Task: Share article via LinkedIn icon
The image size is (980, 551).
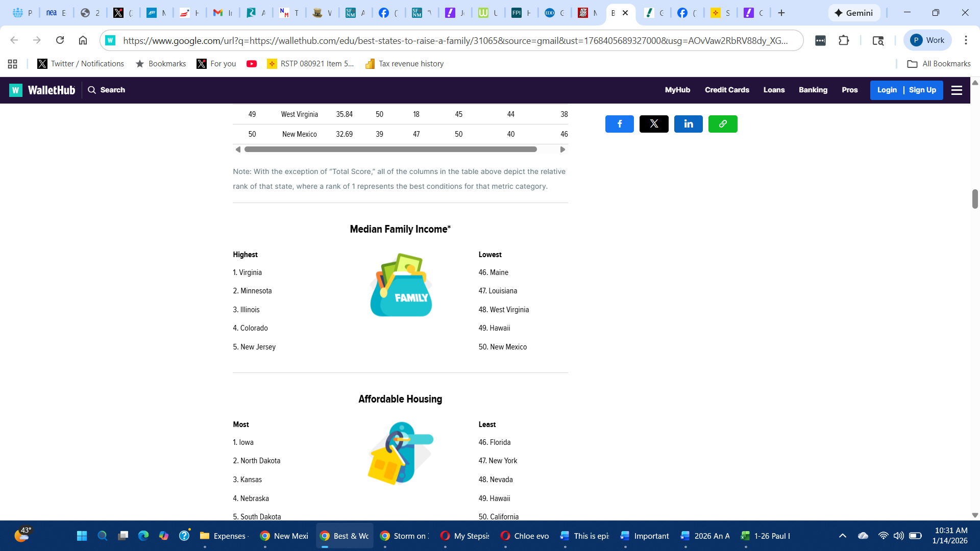Action: click(x=688, y=124)
